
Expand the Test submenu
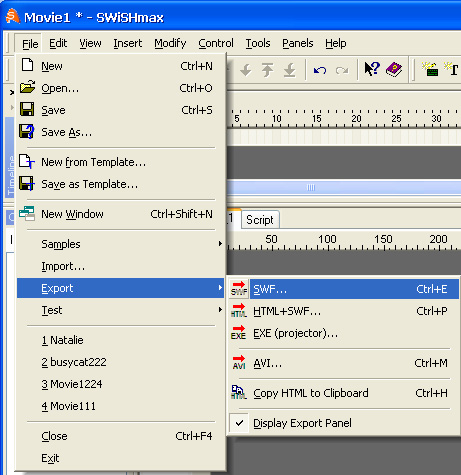(120, 310)
